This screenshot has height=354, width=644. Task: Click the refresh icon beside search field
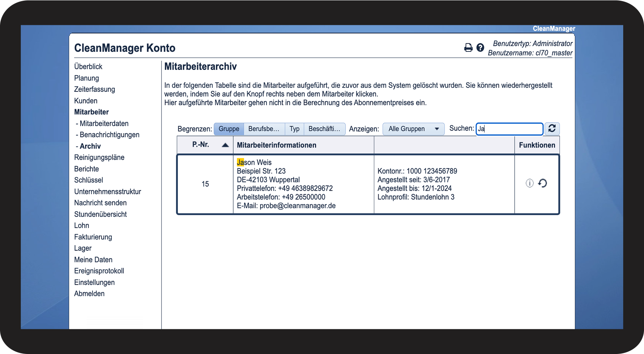(552, 129)
